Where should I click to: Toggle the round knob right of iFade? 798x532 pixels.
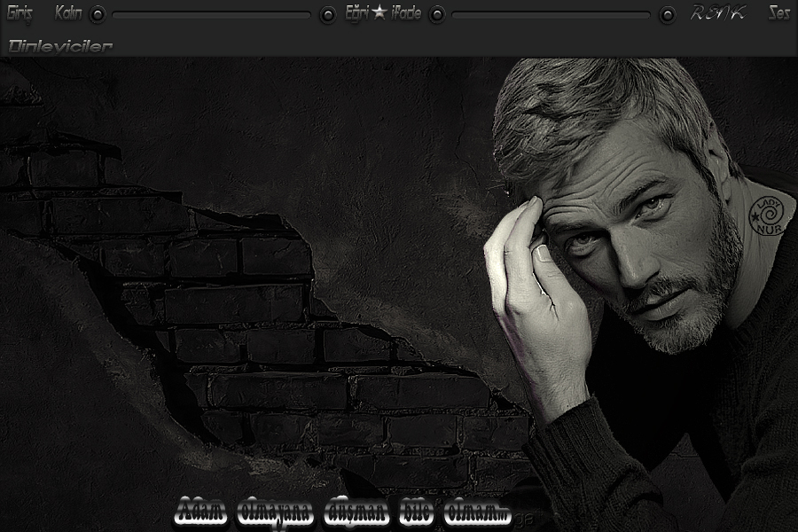pyautogui.click(x=437, y=14)
